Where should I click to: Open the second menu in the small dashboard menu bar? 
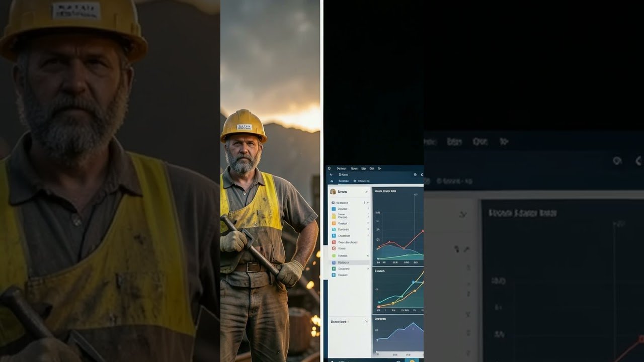[x=354, y=168]
